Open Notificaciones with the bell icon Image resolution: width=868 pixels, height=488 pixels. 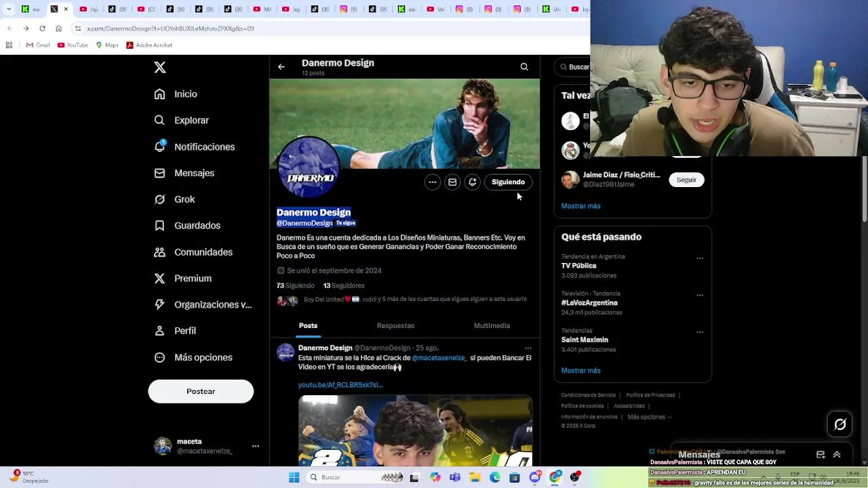(194, 146)
